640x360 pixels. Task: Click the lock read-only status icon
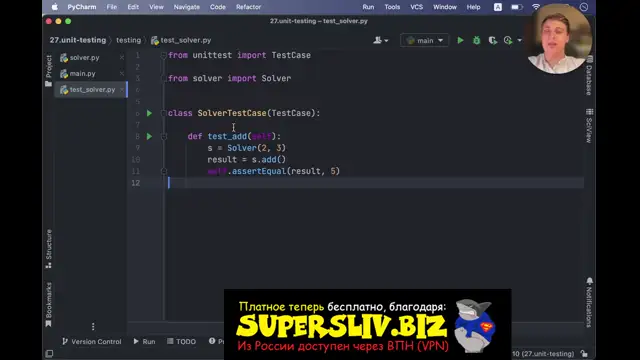(584, 354)
